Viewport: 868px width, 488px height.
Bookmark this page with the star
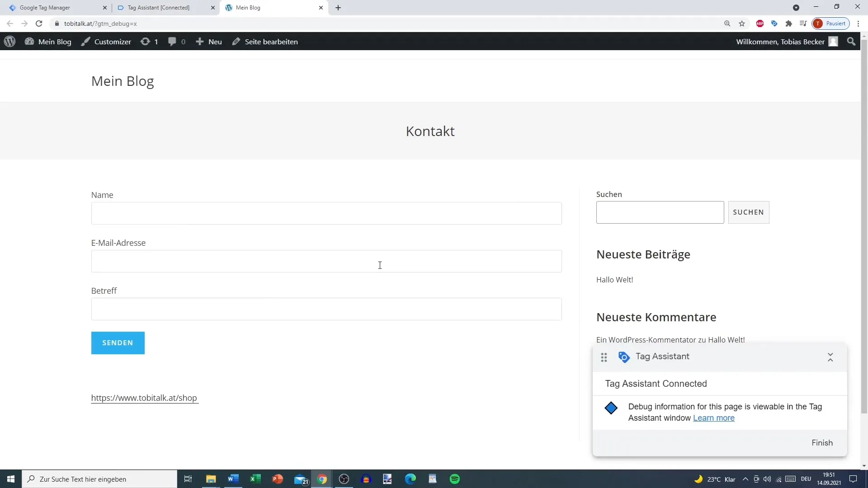tap(742, 23)
